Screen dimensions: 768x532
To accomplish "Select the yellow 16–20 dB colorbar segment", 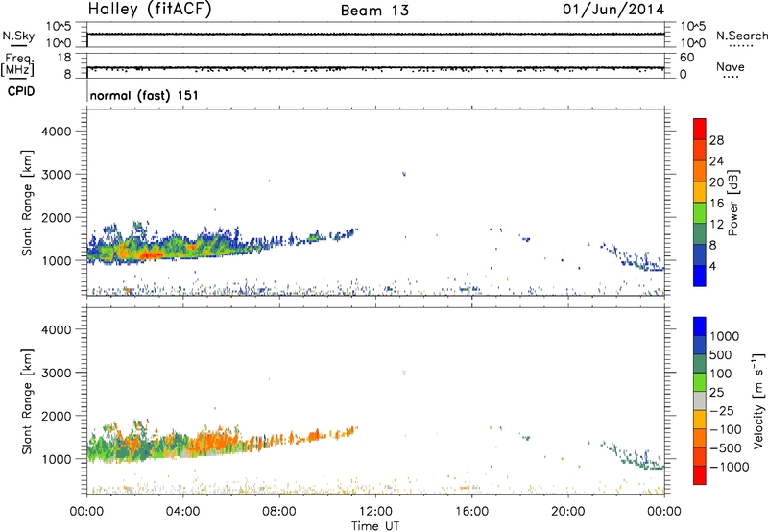I will click(x=700, y=192).
